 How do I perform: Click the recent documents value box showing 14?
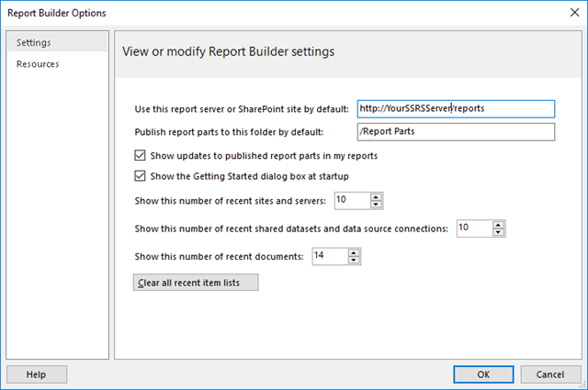pyautogui.click(x=330, y=256)
